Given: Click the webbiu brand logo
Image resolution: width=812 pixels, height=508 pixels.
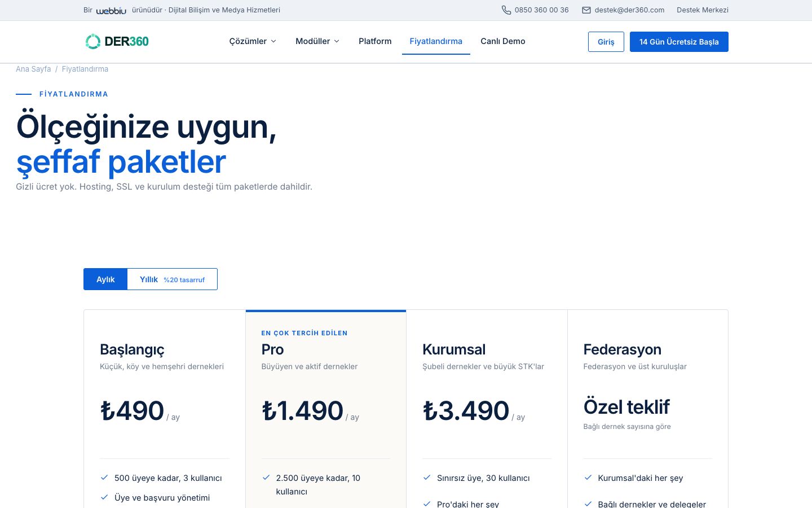Looking at the screenshot, I should [x=111, y=10].
